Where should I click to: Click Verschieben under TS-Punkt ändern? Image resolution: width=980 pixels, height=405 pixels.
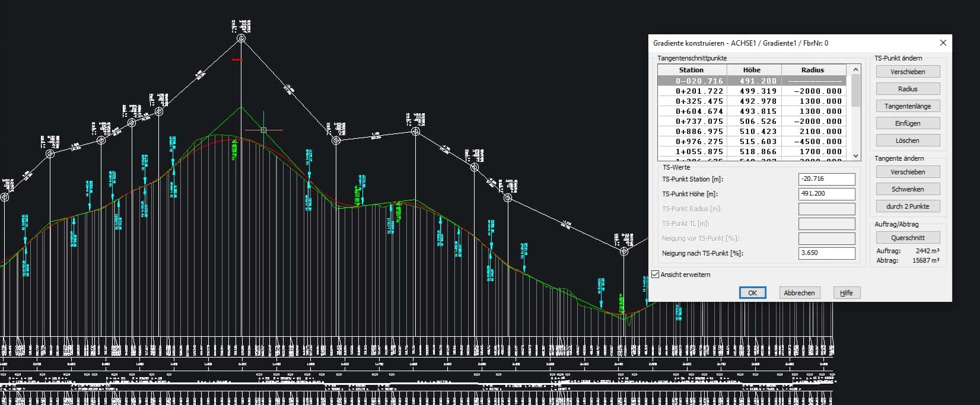(908, 72)
